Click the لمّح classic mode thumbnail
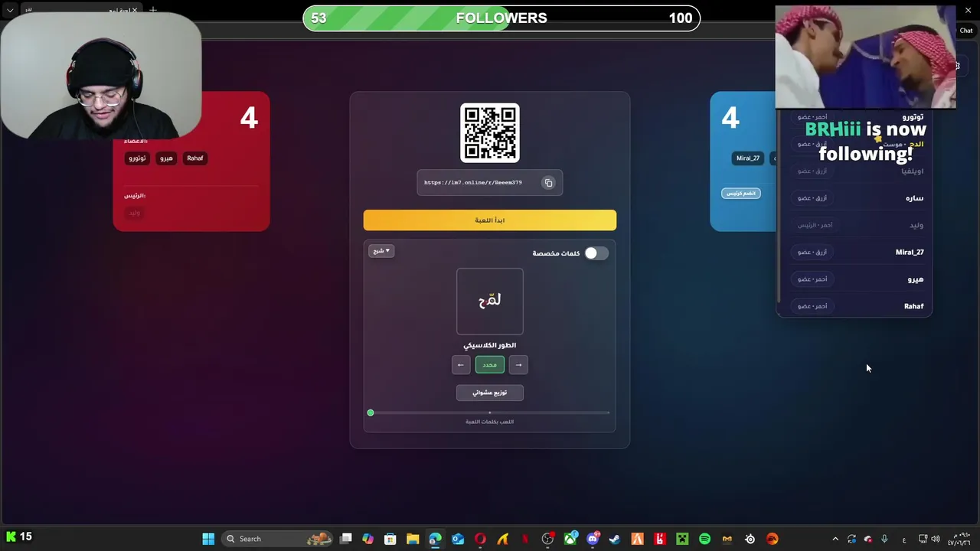The width and height of the screenshot is (980, 551). pyautogui.click(x=490, y=302)
